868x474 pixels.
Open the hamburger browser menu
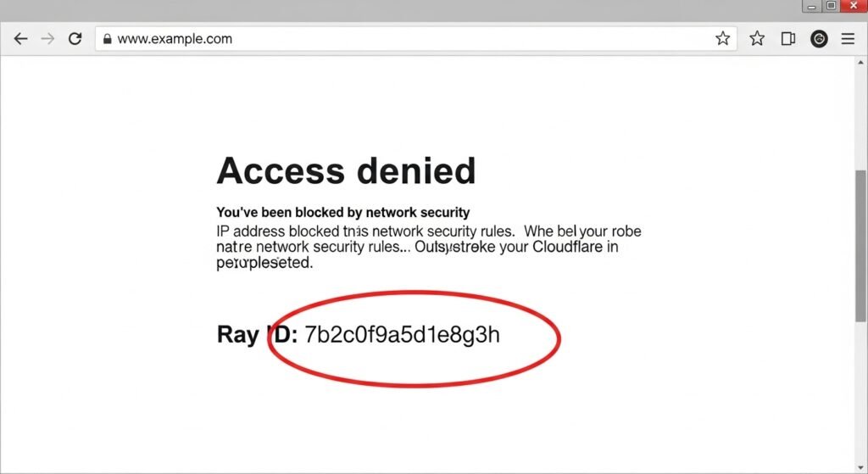(848, 39)
